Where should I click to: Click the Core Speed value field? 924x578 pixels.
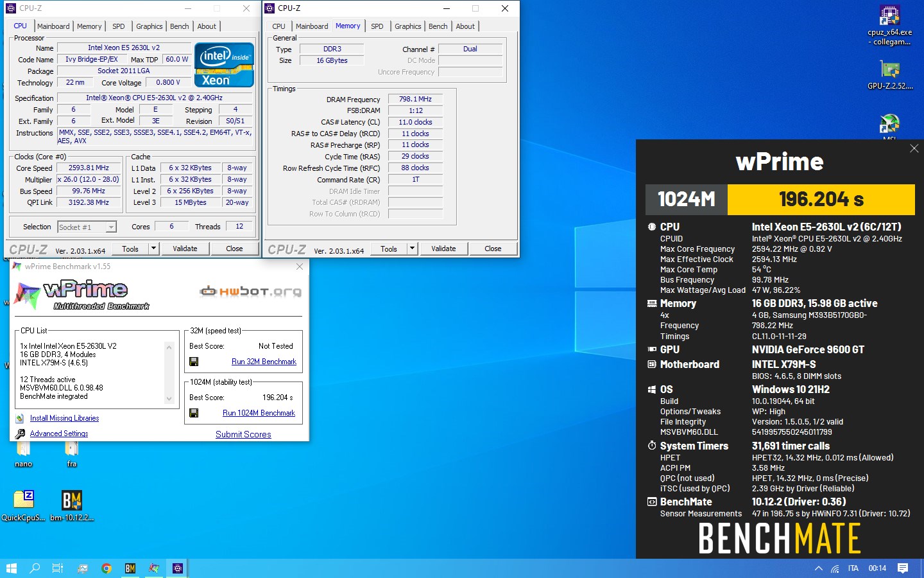[x=89, y=168]
